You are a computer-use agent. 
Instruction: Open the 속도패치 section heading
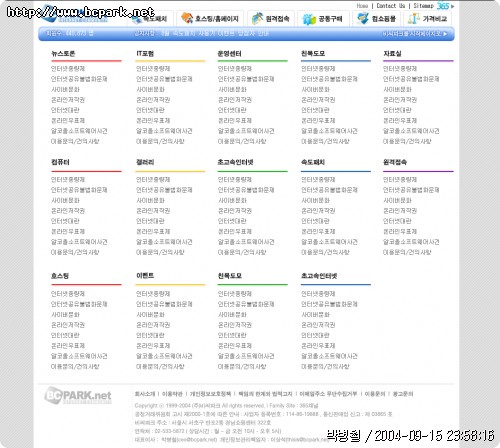point(313,162)
